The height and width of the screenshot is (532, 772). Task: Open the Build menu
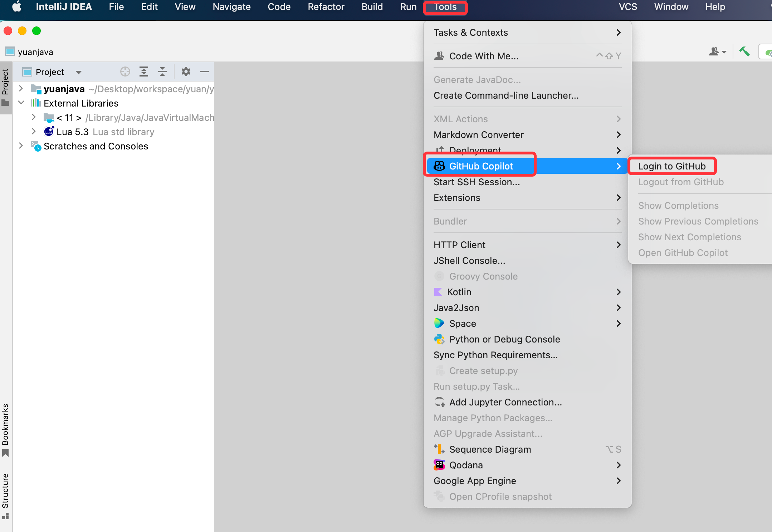tap(372, 7)
